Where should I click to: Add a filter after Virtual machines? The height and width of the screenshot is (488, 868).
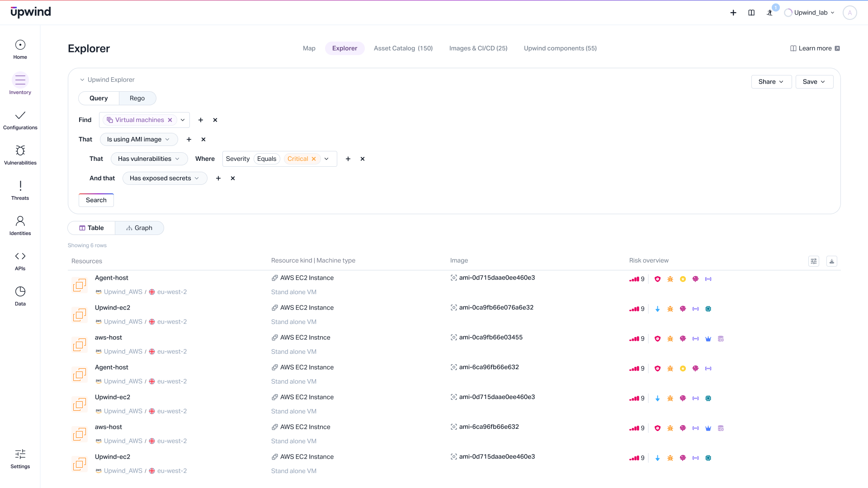(201, 120)
